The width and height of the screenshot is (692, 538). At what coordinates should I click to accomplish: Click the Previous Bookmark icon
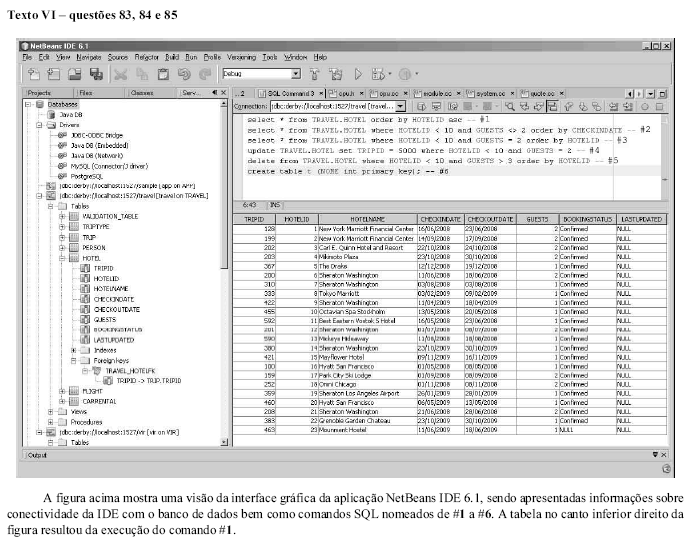[568, 106]
